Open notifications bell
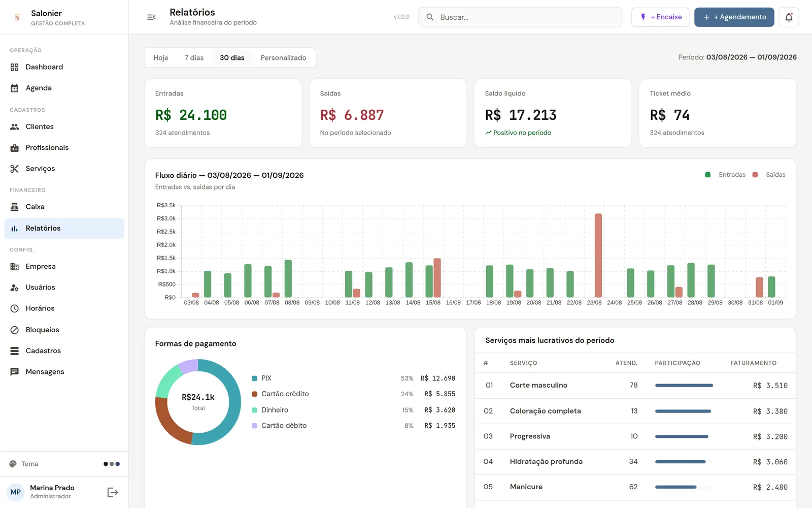The height and width of the screenshot is (508, 812). coord(789,17)
